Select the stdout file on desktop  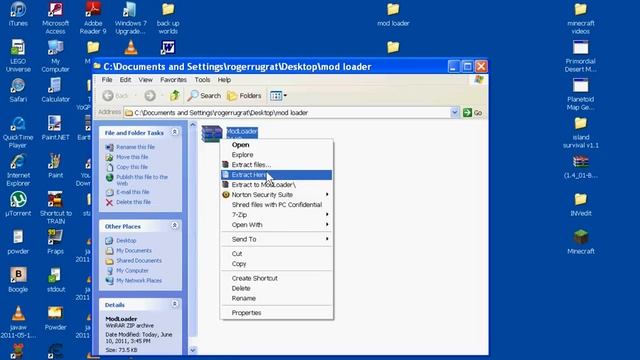[x=56, y=280]
